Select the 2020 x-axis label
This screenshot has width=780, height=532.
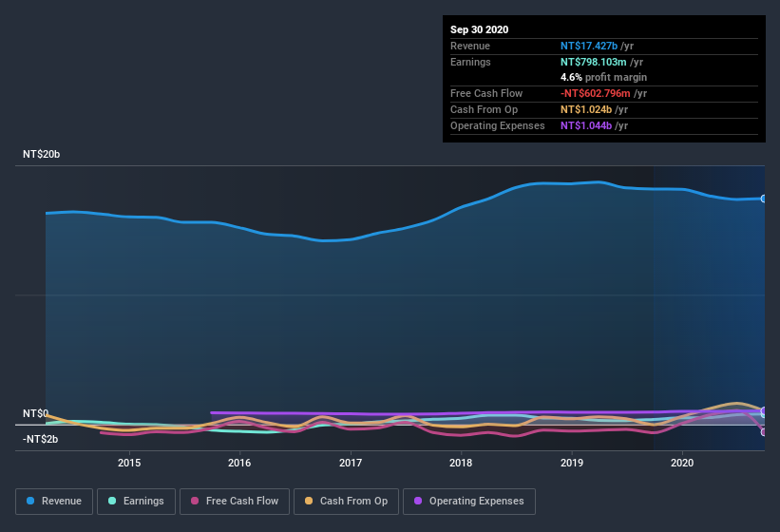[x=682, y=463]
